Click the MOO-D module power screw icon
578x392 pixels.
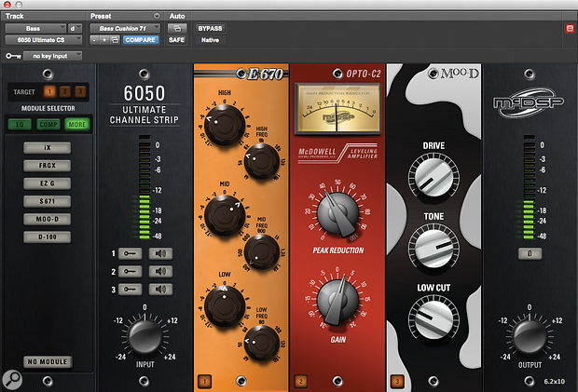pyautogui.click(x=433, y=74)
